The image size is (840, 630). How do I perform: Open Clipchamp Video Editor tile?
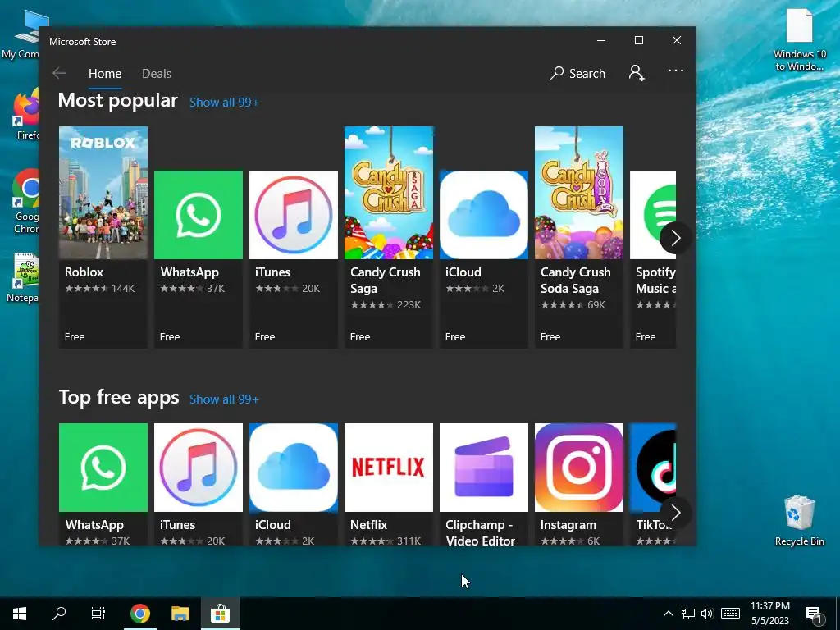click(484, 484)
